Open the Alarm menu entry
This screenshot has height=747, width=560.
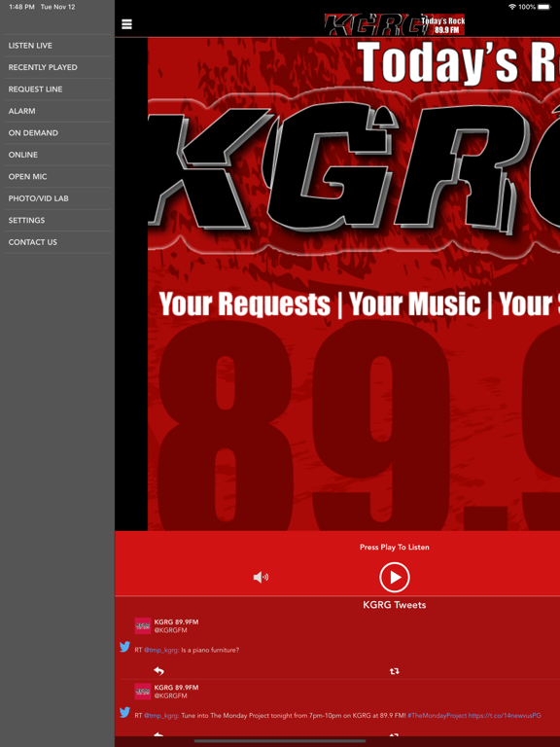[x=57, y=112]
